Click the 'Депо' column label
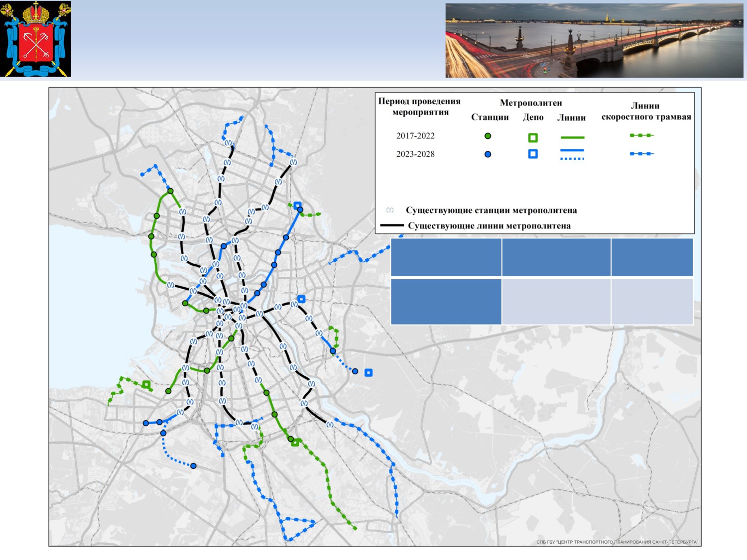Viewport: 747px width, 560px height. coord(533,117)
